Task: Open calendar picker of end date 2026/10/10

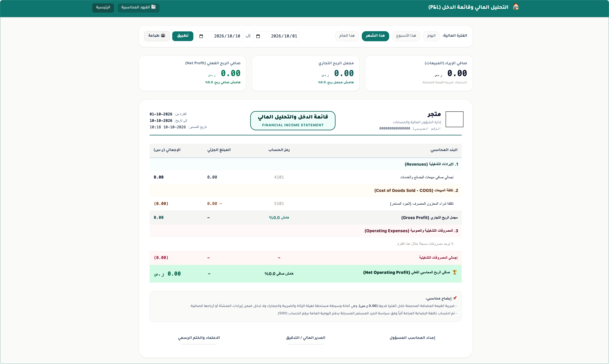Action: 201,36
